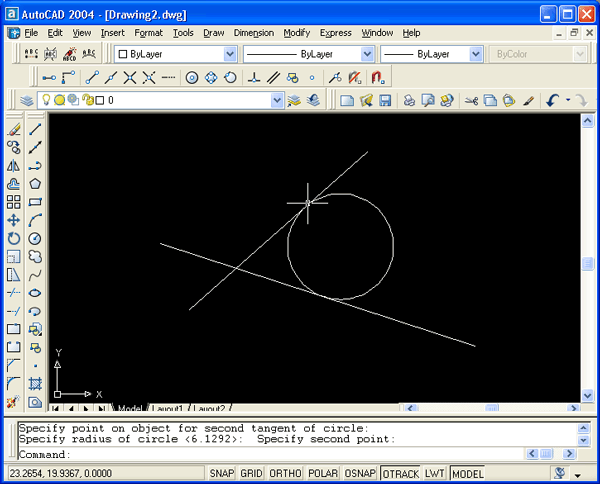Switch to the Layout1 tab
Viewport: 600px width, 484px height.
coord(167,409)
